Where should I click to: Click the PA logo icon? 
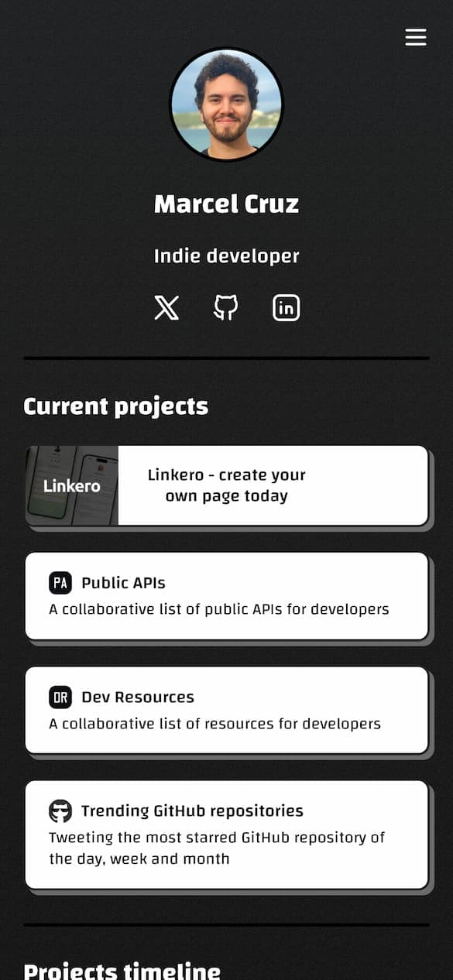[60, 583]
